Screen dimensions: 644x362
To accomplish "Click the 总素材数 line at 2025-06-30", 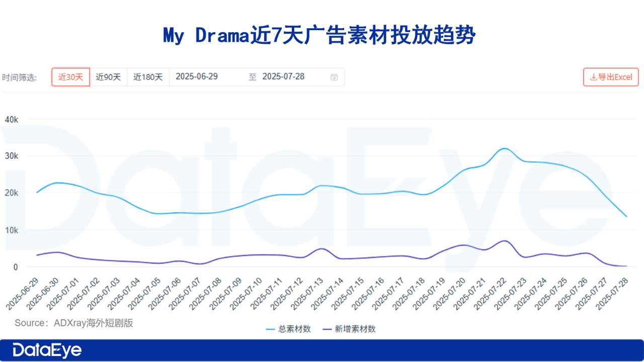I will click(x=57, y=183).
